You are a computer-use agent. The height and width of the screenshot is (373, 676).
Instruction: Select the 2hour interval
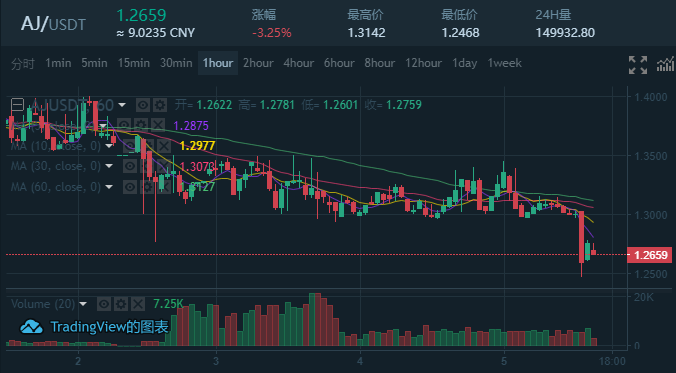point(258,63)
